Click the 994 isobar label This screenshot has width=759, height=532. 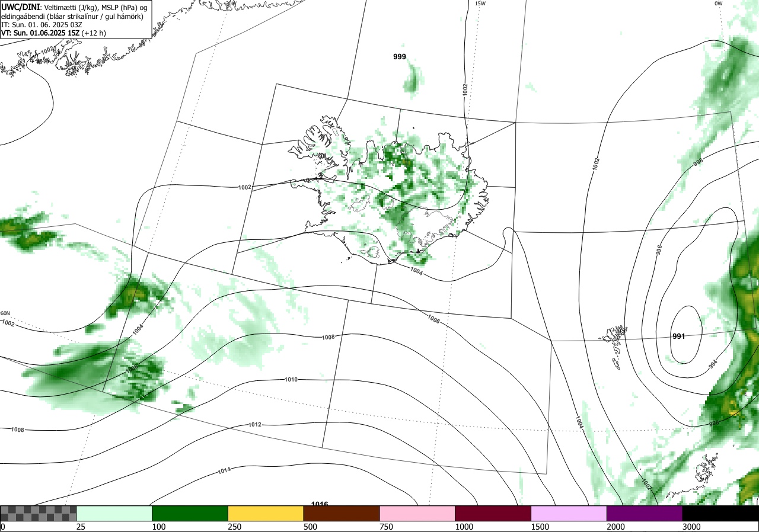click(x=713, y=365)
